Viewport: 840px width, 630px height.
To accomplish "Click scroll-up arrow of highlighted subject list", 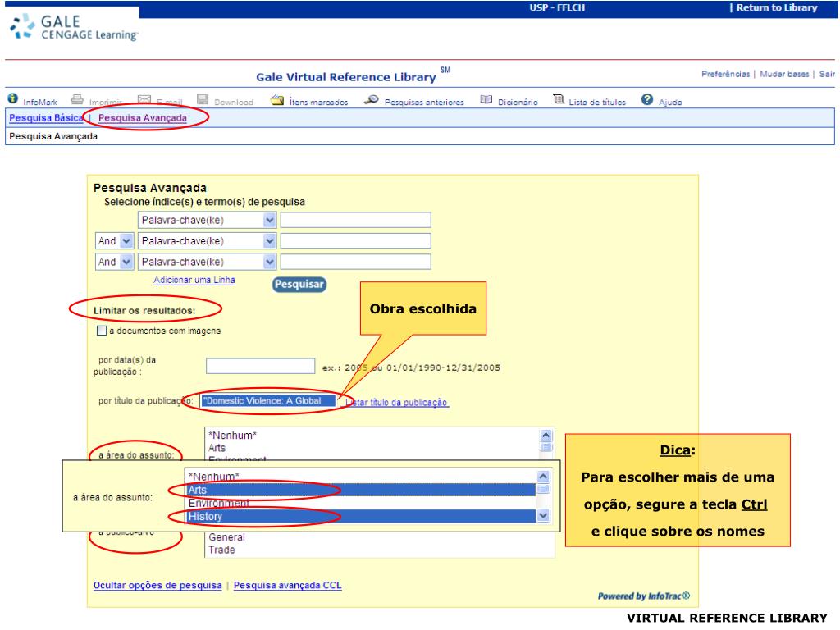I will pos(543,477).
